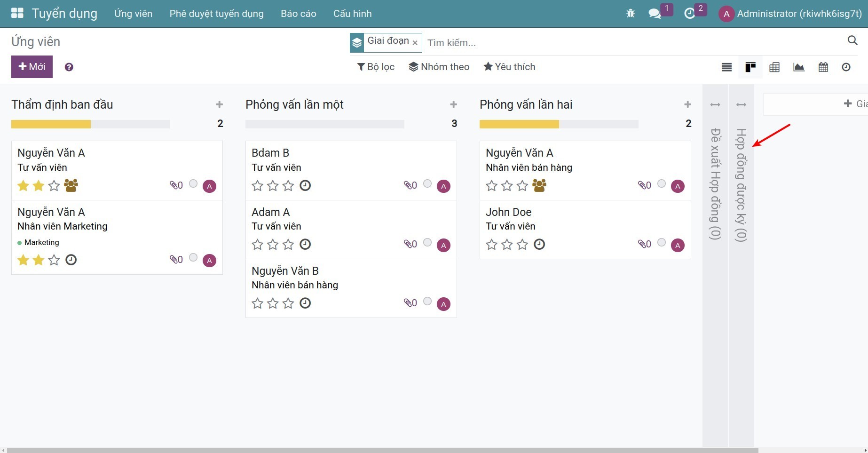This screenshot has height=453, width=868.
Task: Open the Bộ lọc filter dropdown
Action: click(x=376, y=67)
